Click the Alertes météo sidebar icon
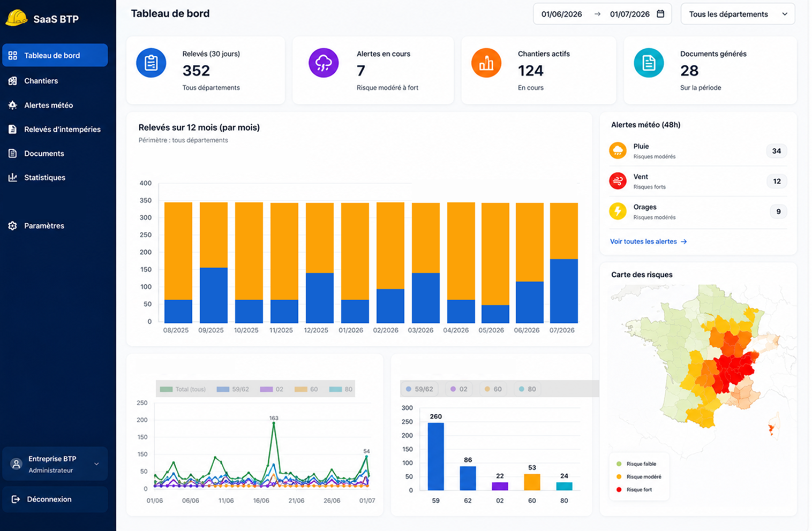Viewport: 812px width, 531px height. coord(13,105)
